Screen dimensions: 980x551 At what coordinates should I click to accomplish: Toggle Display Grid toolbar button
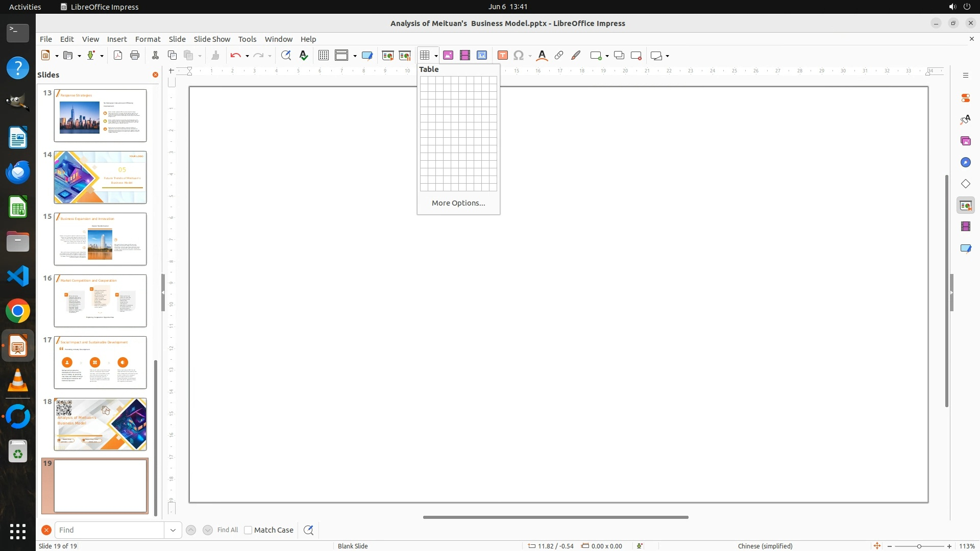pos(324,56)
